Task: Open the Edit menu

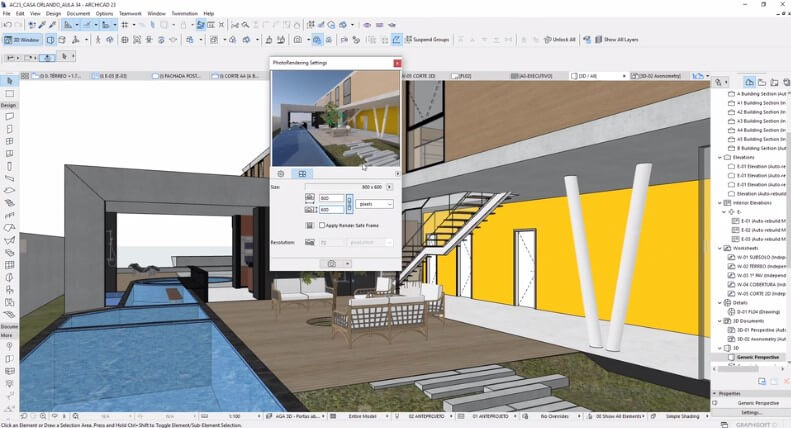Action: point(20,14)
